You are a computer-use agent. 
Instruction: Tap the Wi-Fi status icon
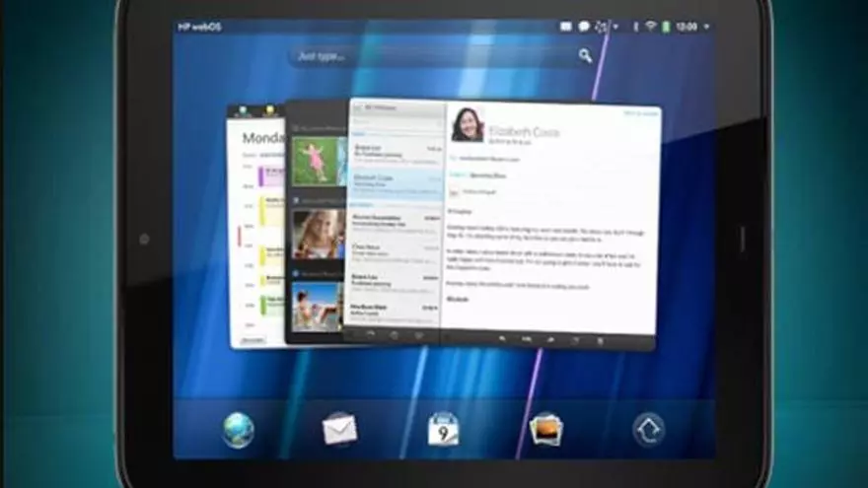tap(651, 27)
